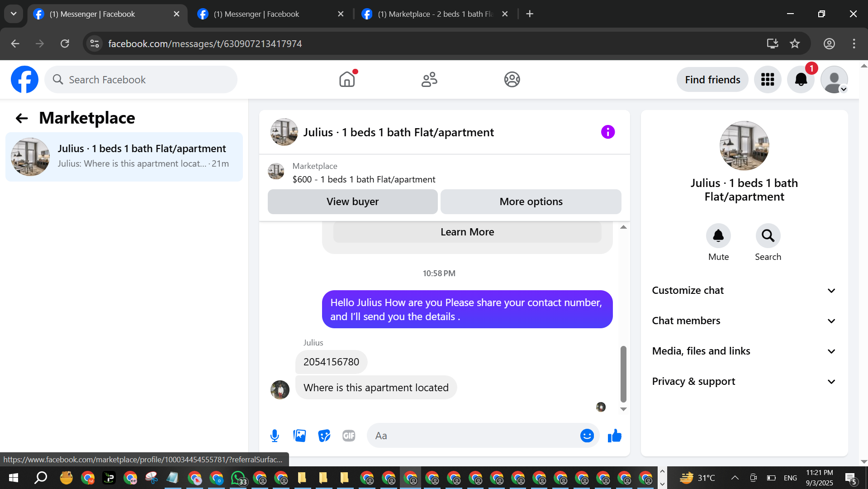Mute the conversation with the bell icon
The height and width of the screenshot is (489, 868).
point(718,235)
